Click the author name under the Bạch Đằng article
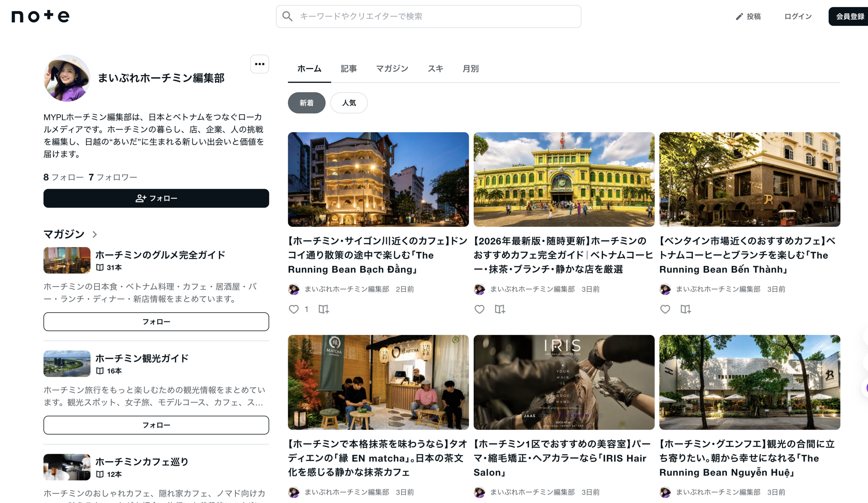Screen dimensions: 868x503 [x=347, y=289]
